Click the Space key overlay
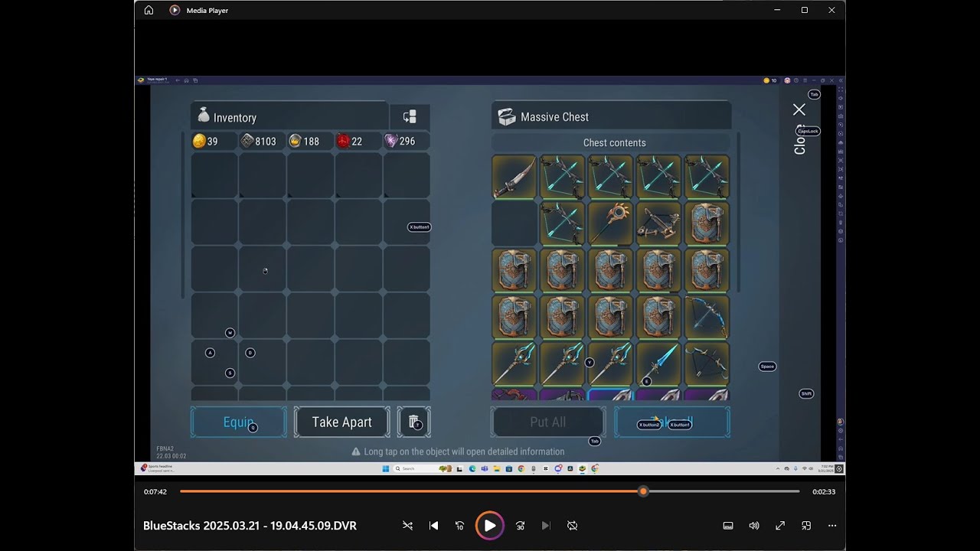This screenshot has width=980, height=551. coord(767,367)
